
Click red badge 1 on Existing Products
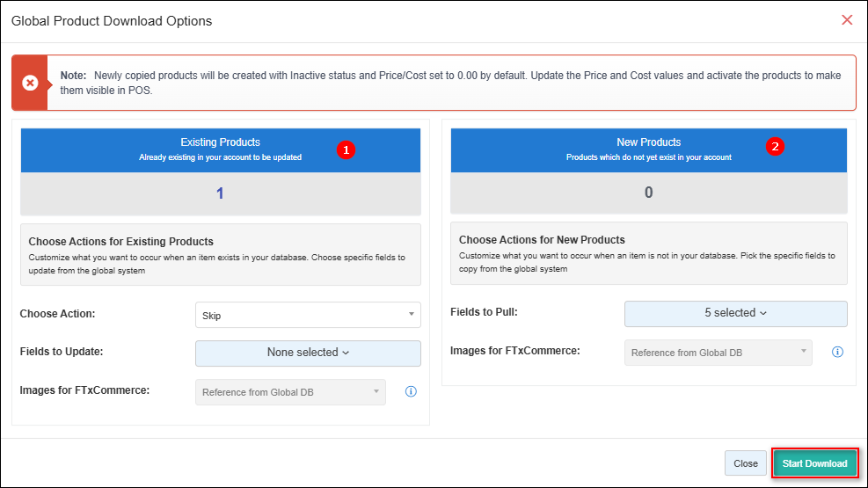click(346, 149)
